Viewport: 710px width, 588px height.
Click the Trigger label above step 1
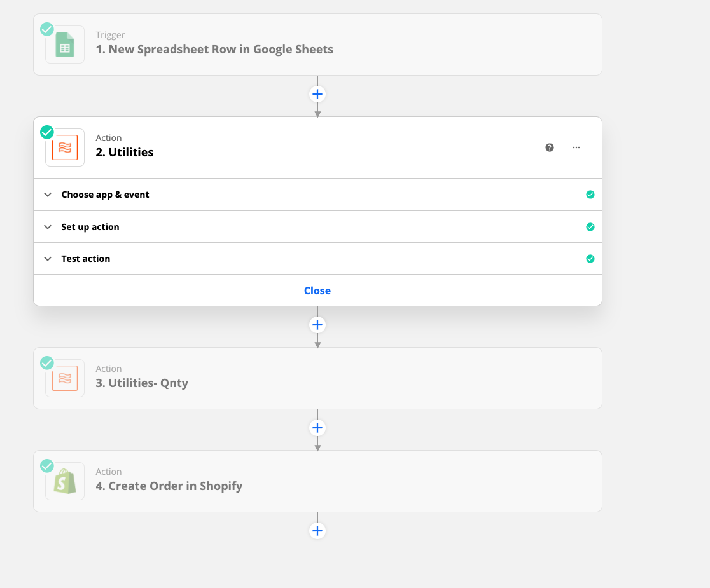pyautogui.click(x=110, y=35)
